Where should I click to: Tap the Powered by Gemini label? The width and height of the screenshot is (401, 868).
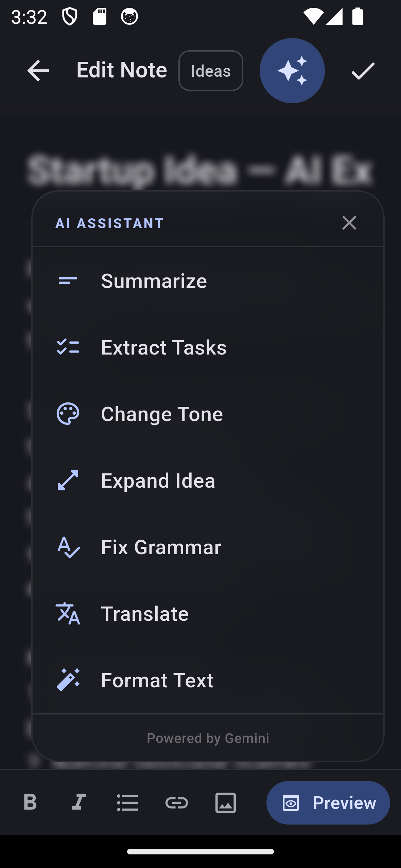[208, 738]
